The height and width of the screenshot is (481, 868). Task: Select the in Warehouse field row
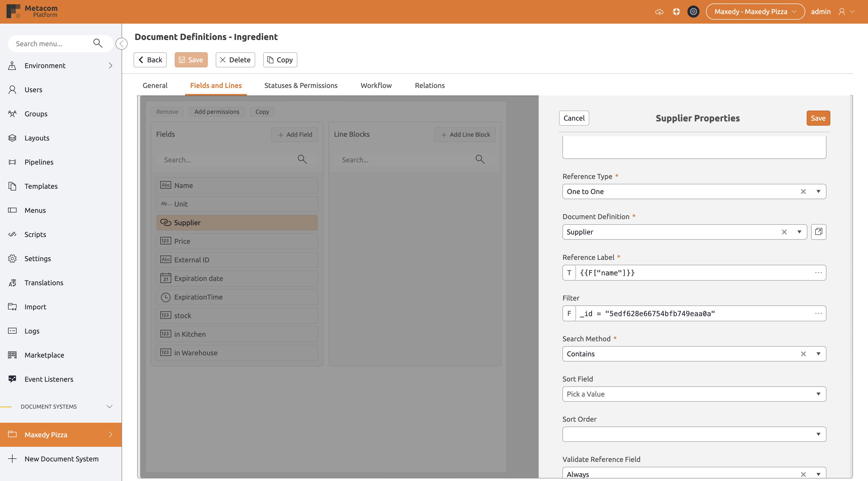pos(237,353)
